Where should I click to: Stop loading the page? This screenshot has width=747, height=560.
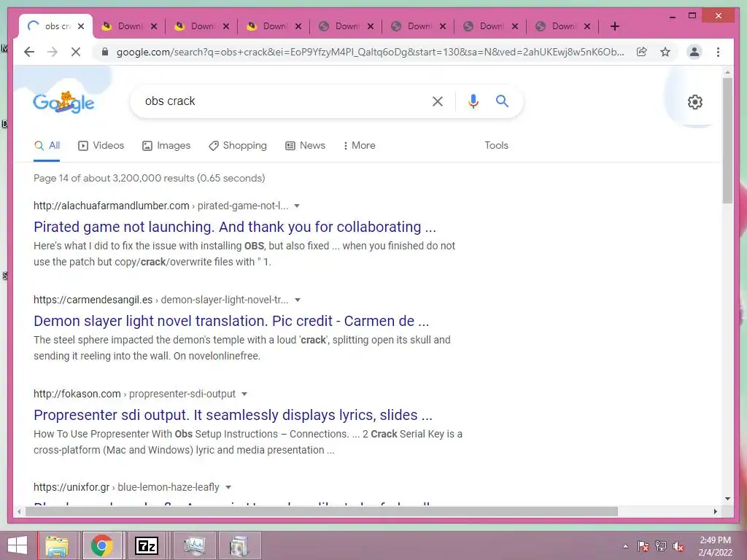coord(76,52)
